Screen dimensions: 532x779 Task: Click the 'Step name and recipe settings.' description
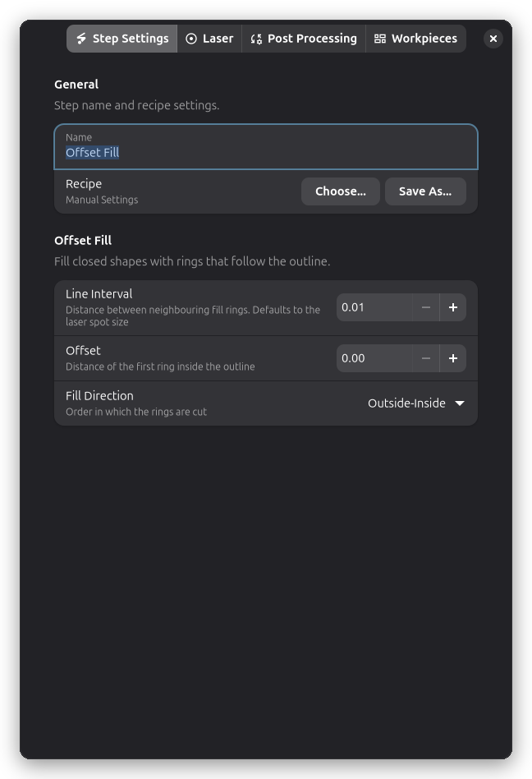pyautogui.click(x=136, y=105)
